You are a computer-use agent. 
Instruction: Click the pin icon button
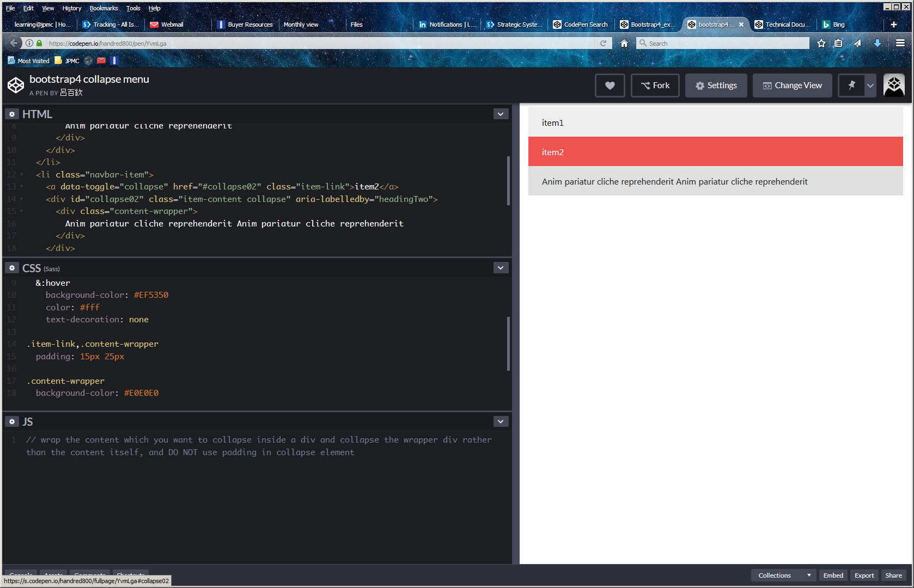tap(851, 85)
